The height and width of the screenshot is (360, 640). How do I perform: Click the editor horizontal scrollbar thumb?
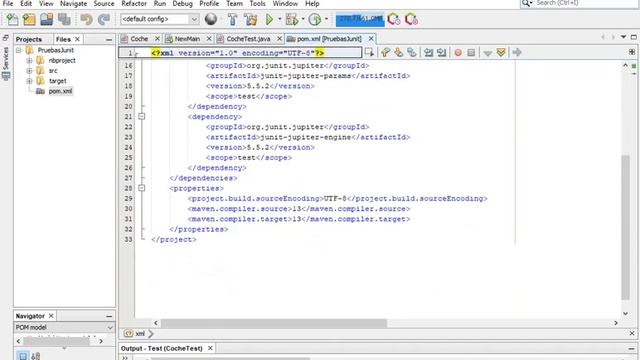tap(273, 323)
